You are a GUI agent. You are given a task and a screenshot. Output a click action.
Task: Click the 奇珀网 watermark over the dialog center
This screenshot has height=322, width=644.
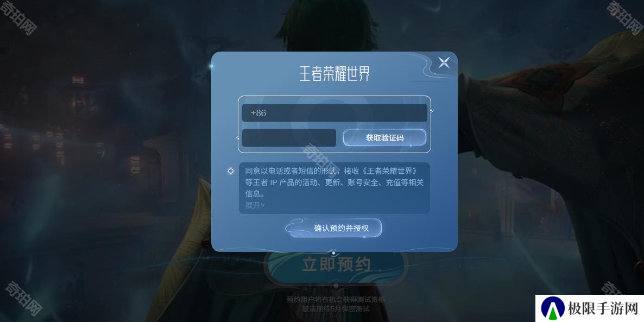click(321, 159)
